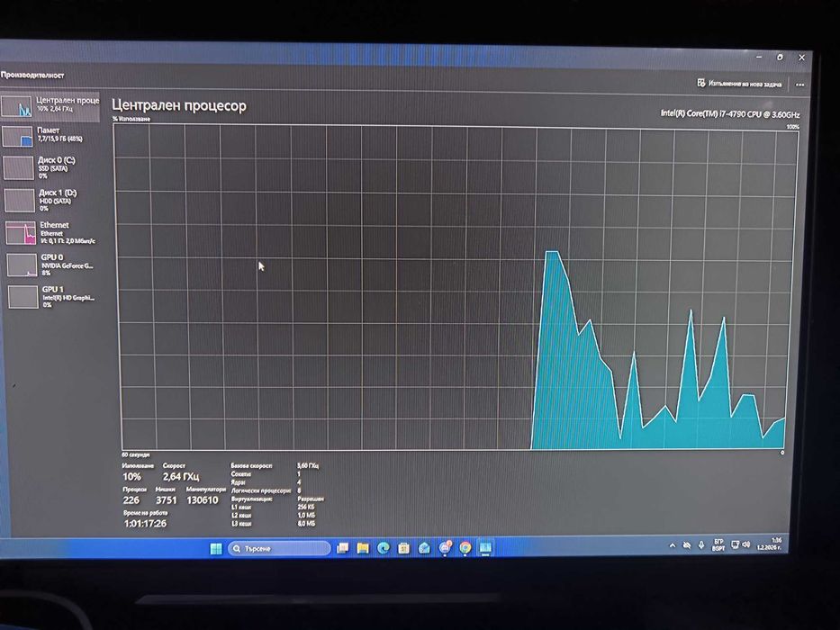Open File Explorer from the taskbar
The height and width of the screenshot is (630, 840).
363,548
